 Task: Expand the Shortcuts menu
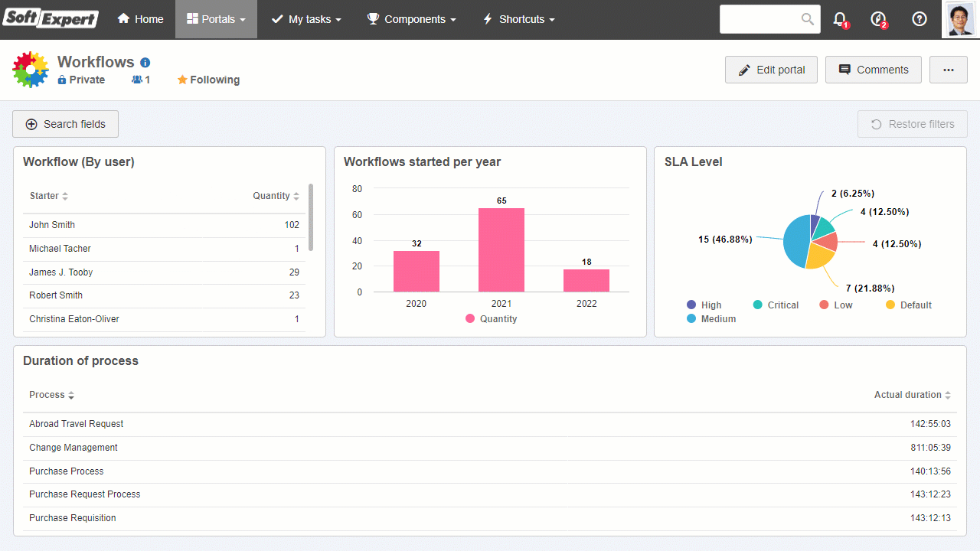pos(518,19)
